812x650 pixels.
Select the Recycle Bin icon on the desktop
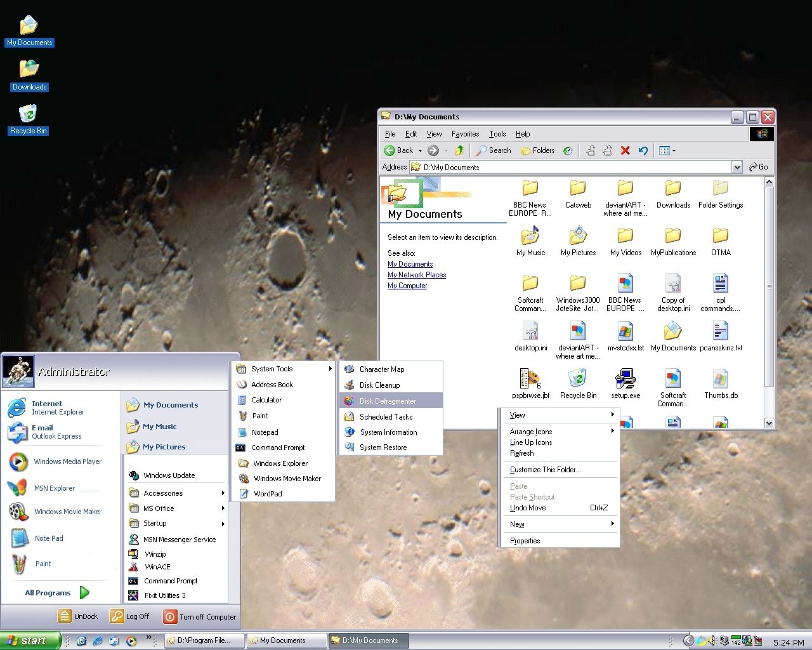point(29,114)
